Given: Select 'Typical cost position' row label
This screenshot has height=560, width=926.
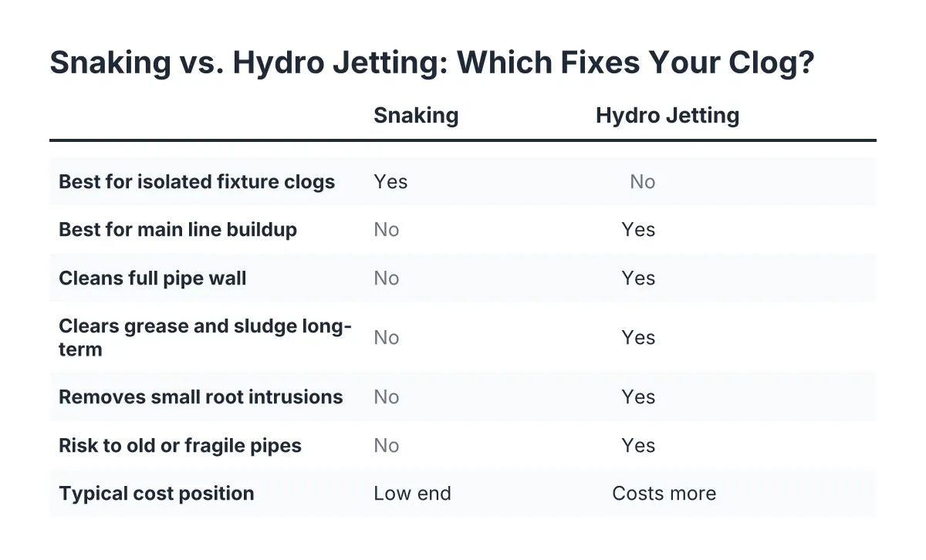Looking at the screenshot, I should coord(157,494).
